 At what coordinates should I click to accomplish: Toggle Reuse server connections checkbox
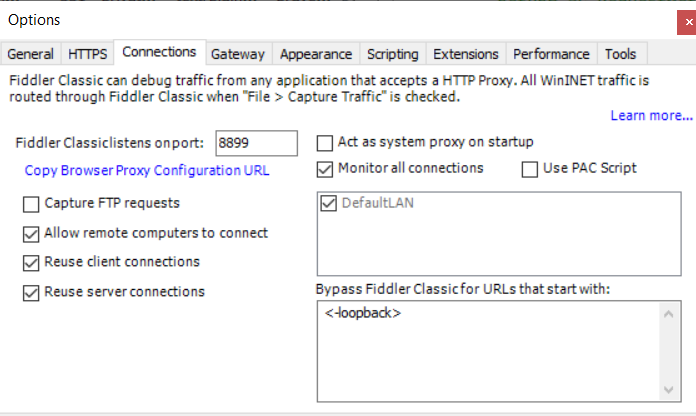(x=30, y=293)
